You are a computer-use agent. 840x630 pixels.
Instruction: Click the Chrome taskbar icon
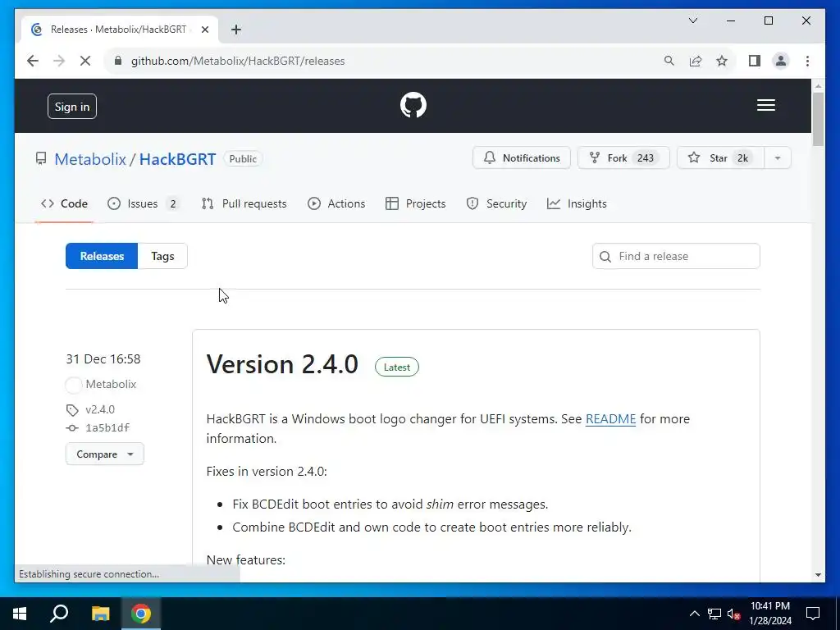pyautogui.click(x=141, y=613)
